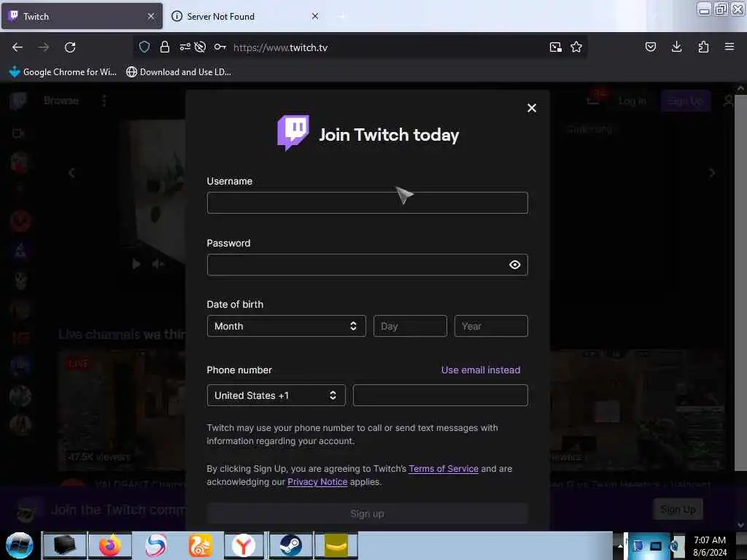Click the Year field
The height and width of the screenshot is (560, 747).
491,326
